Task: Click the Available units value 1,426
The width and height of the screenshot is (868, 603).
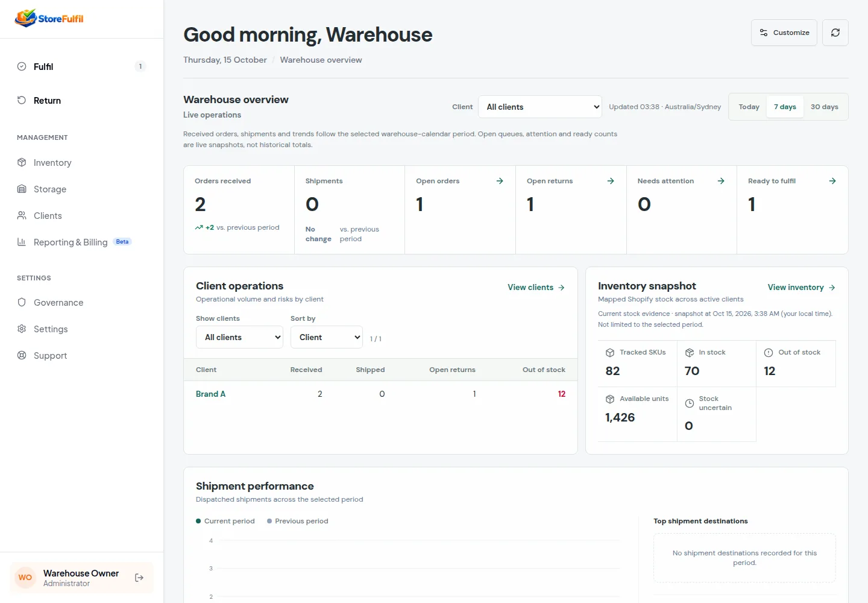Action: [x=620, y=417]
